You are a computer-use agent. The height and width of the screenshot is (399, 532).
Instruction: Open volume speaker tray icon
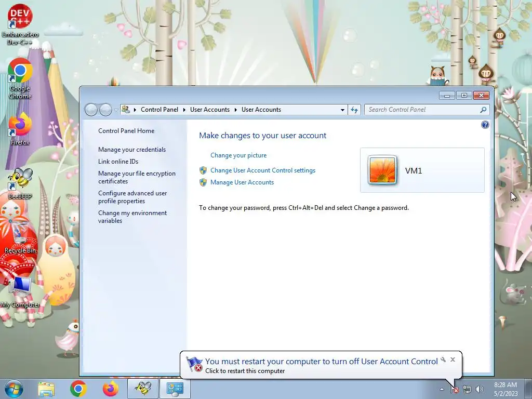[x=479, y=390]
